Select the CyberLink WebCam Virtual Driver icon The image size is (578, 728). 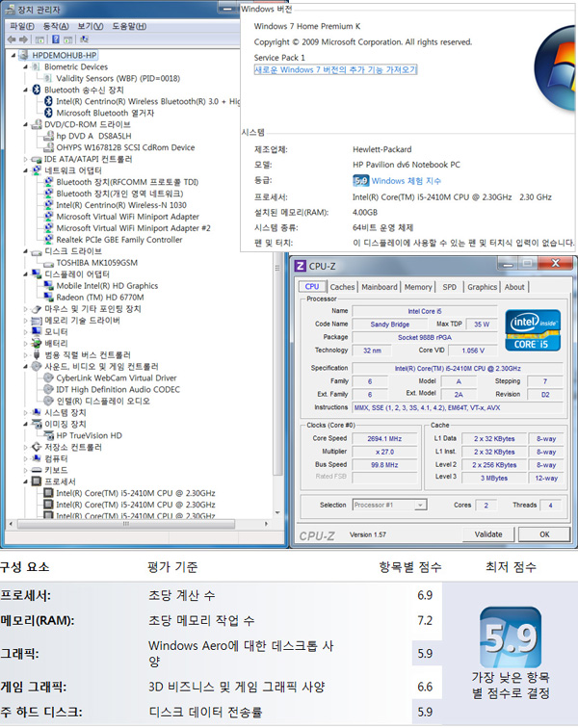point(48,377)
